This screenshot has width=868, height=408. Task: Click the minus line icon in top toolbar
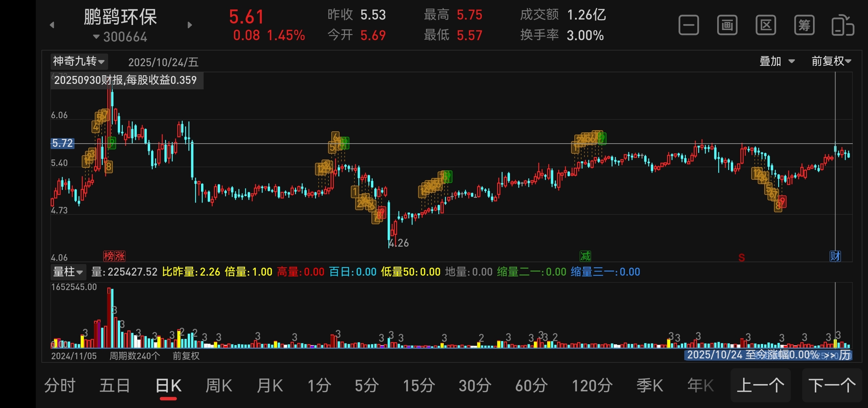pyautogui.click(x=689, y=25)
